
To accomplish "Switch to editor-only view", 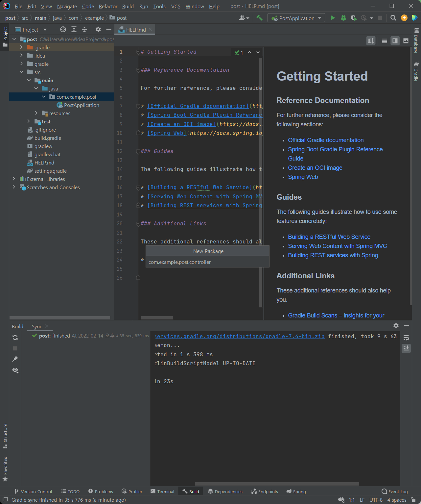I will (384, 41).
